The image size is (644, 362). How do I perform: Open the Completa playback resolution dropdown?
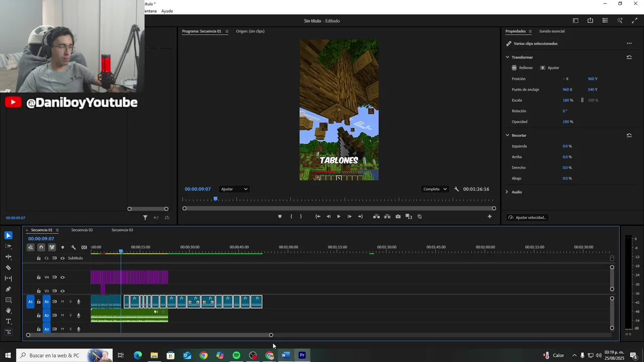point(435,189)
